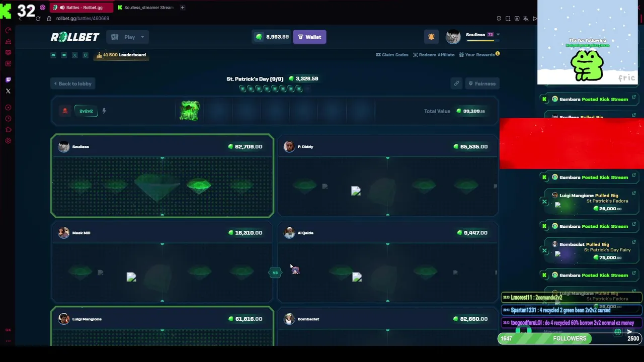This screenshot has height=362, width=644.
Task: Open Your Rewards
Action: pos(479,55)
